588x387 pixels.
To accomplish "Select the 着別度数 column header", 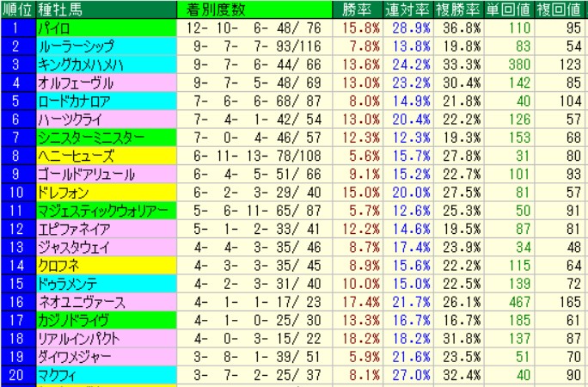I will click(x=254, y=9).
